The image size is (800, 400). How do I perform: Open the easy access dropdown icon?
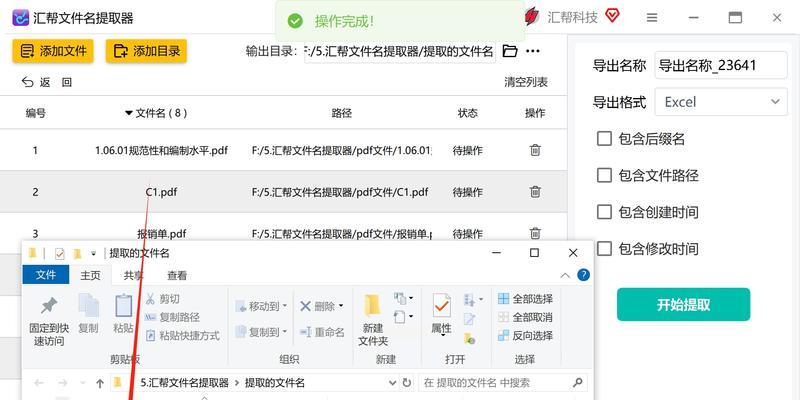(403, 317)
